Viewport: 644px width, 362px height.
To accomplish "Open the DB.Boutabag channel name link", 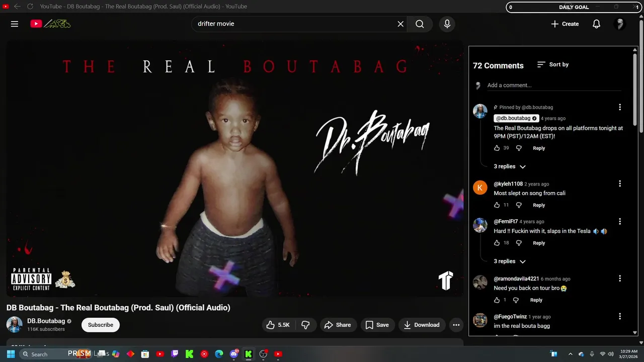I will tap(46, 321).
